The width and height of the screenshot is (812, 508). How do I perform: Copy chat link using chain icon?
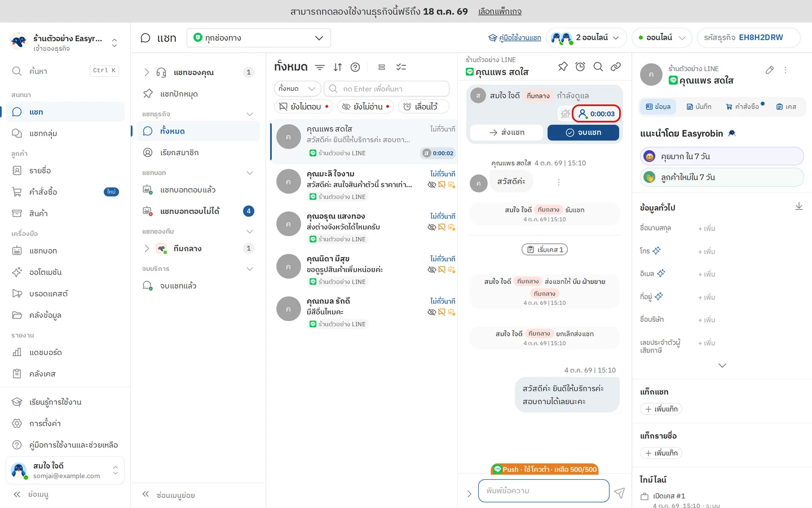616,67
